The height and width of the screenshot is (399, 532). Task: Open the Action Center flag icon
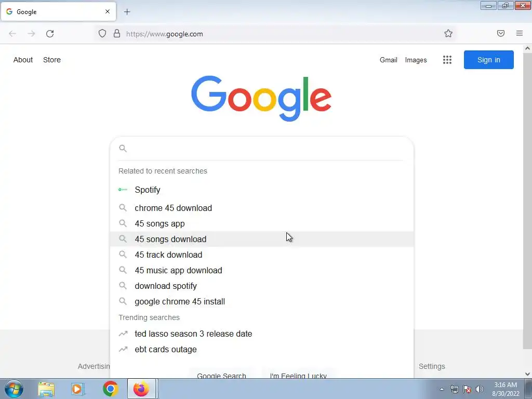click(x=467, y=389)
